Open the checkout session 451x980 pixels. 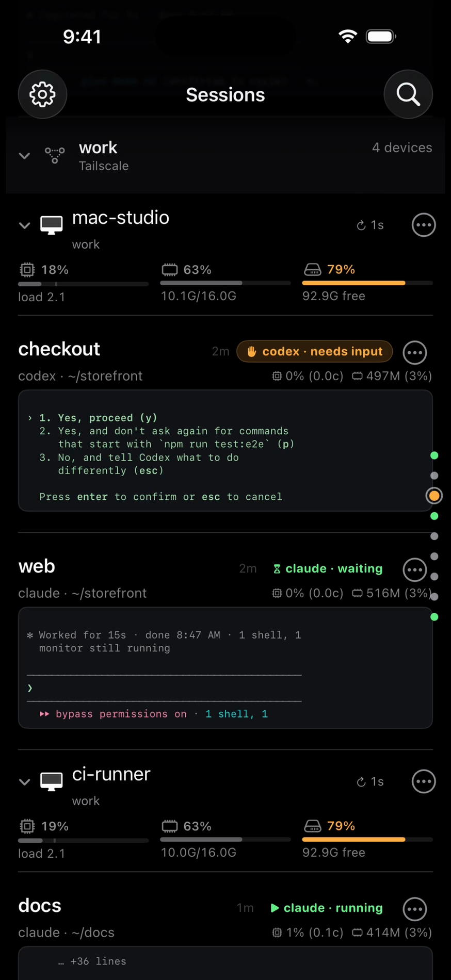[59, 349]
